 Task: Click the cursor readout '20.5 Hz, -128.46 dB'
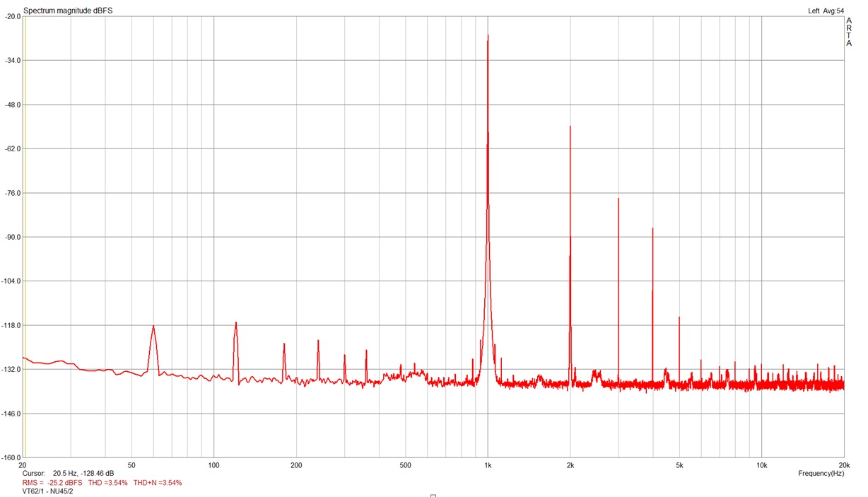83,473
